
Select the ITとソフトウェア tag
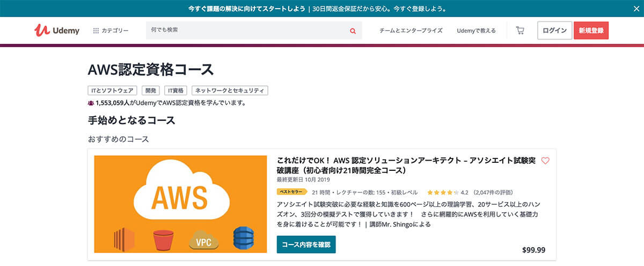click(x=113, y=91)
